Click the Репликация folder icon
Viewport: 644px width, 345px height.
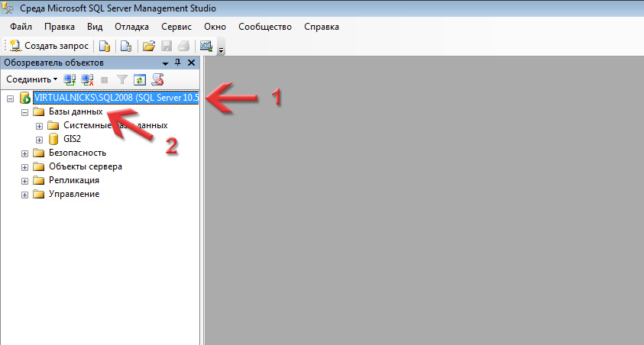pyautogui.click(x=39, y=180)
